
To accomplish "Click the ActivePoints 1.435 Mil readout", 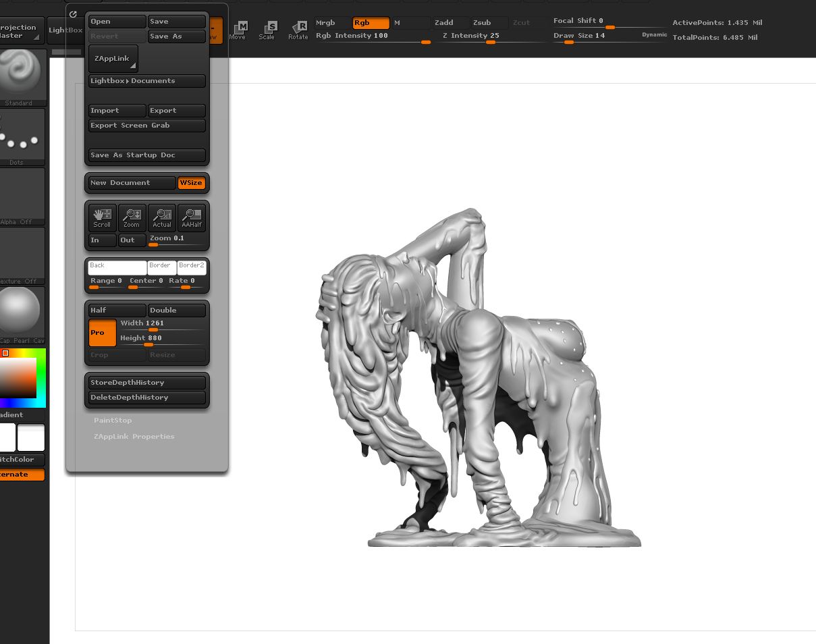I will [x=717, y=23].
